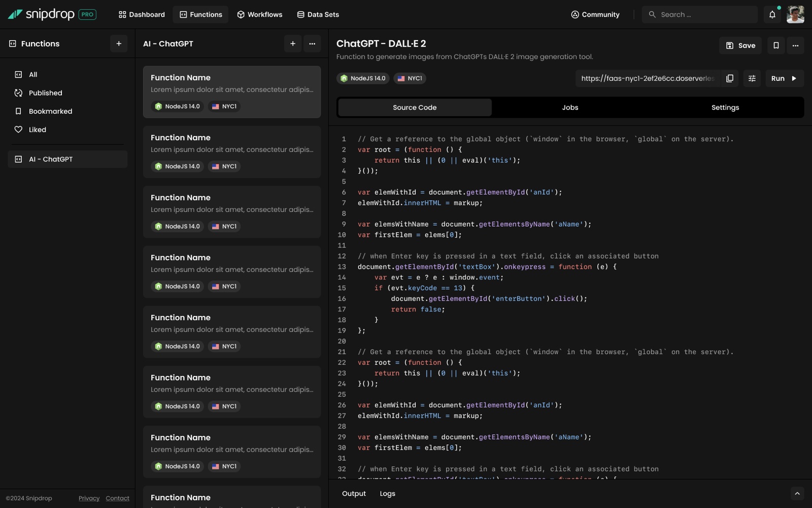
Task: Click the ©2024 Snipdrop footer text
Action: (29, 498)
